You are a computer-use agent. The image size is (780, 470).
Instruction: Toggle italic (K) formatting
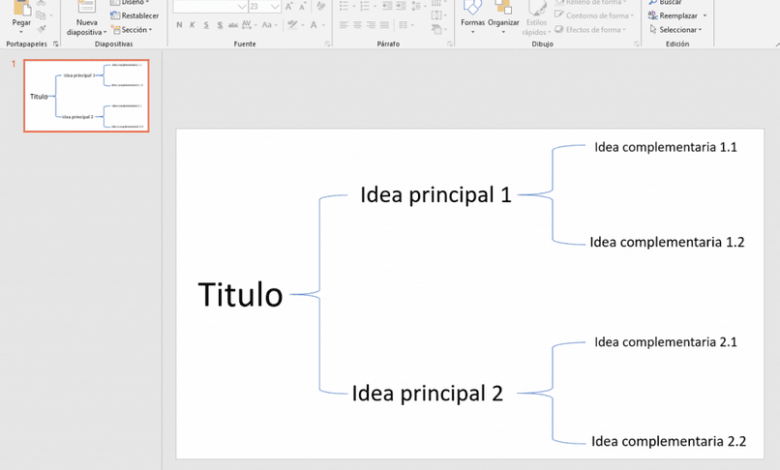pyautogui.click(x=193, y=25)
